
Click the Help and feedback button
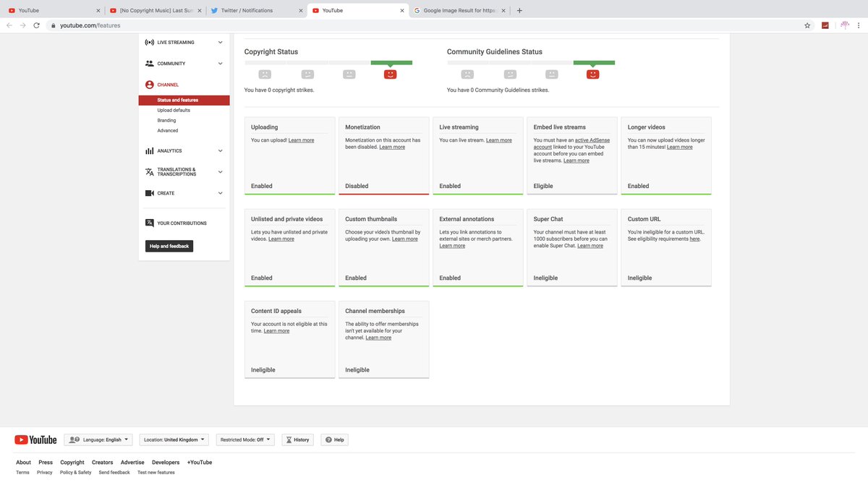tap(169, 247)
